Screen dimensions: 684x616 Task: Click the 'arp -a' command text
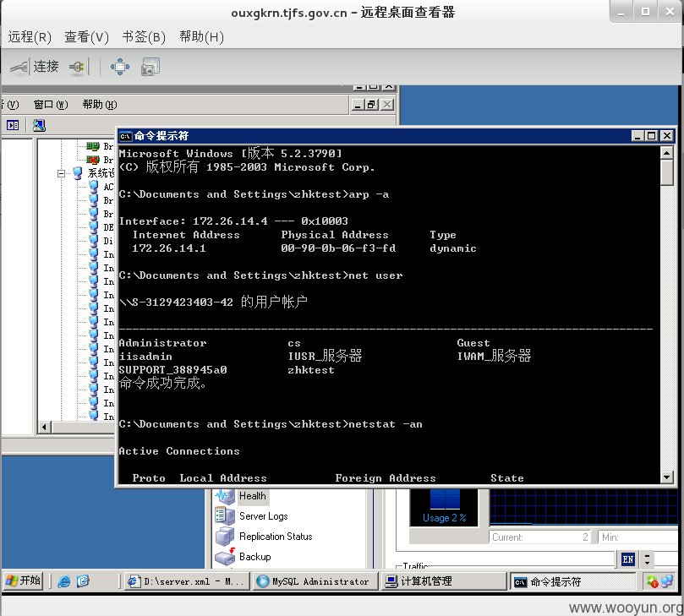pos(369,194)
